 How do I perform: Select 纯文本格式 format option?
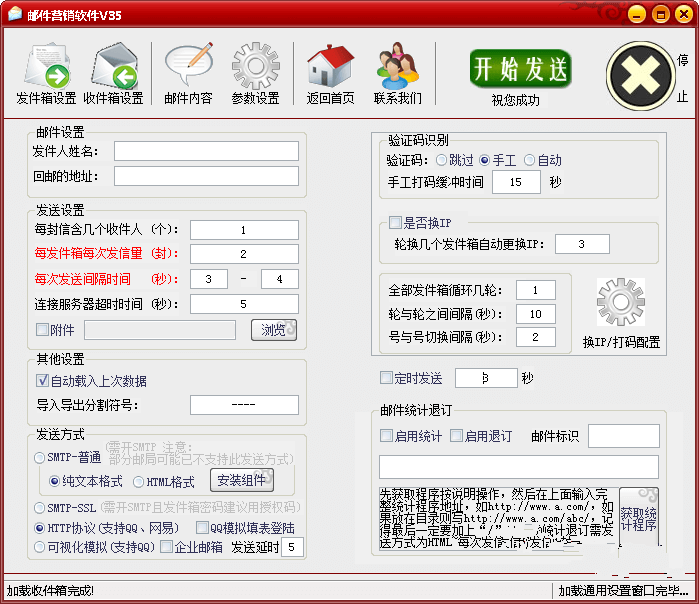click(86, 481)
